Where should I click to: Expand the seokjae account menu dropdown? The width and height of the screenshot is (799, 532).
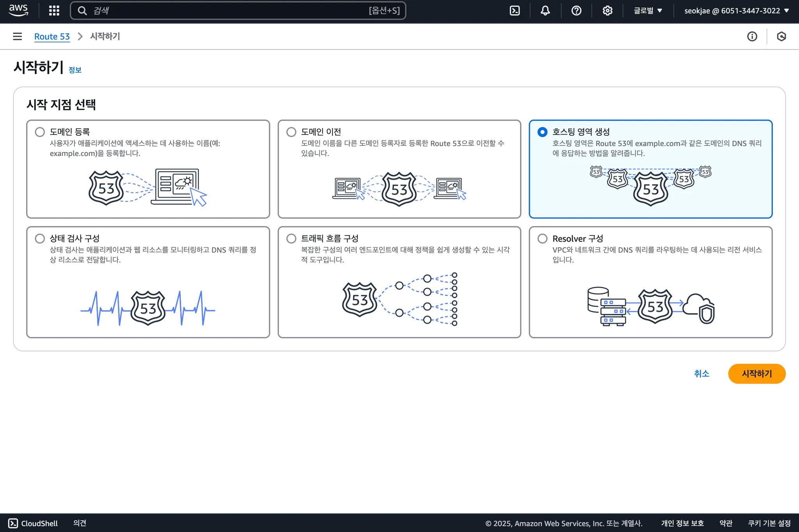click(736, 11)
